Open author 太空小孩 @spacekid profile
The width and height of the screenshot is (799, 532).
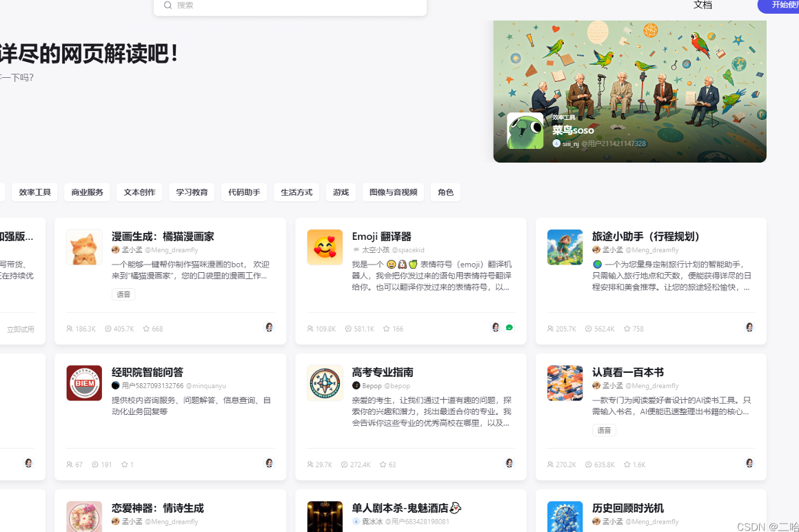point(388,250)
